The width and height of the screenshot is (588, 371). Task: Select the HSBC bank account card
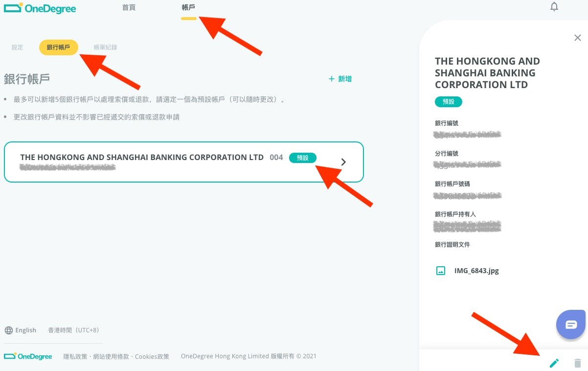pyautogui.click(x=184, y=162)
